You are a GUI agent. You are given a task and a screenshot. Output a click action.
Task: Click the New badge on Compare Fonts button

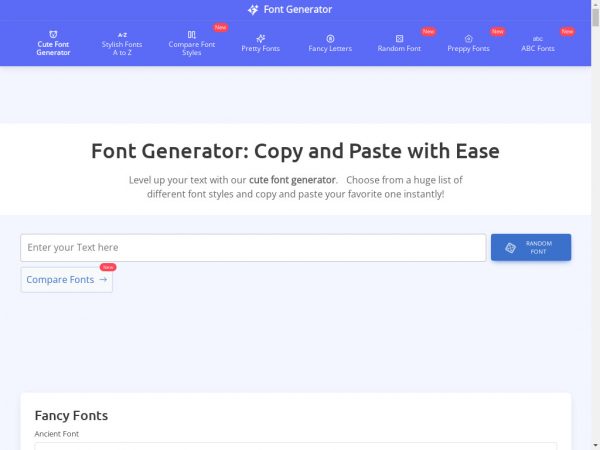[x=108, y=267]
